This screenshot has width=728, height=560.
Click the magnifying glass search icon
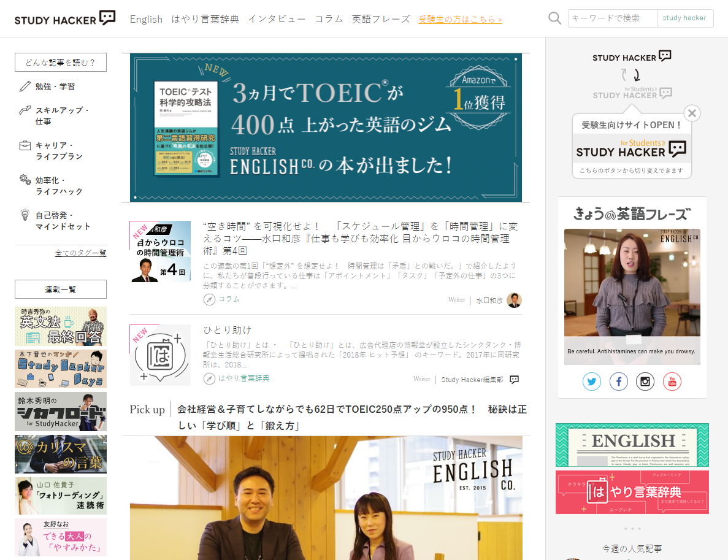[554, 18]
